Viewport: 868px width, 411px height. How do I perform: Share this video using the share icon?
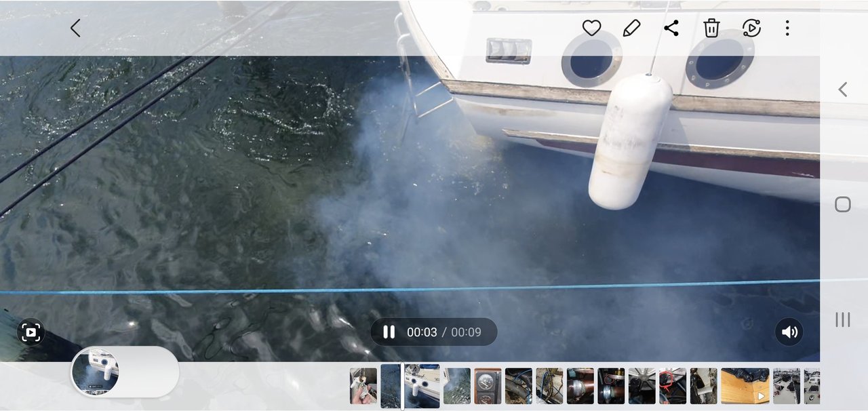(671, 28)
